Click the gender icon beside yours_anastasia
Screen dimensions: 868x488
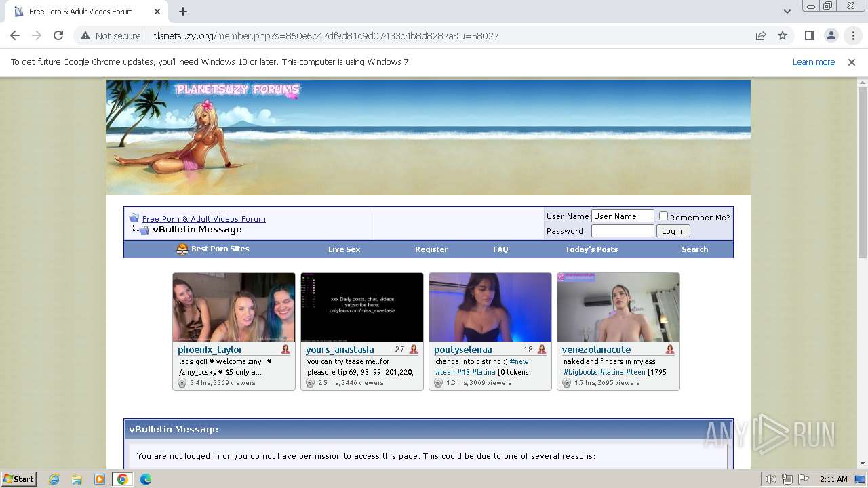coord(414,350)
